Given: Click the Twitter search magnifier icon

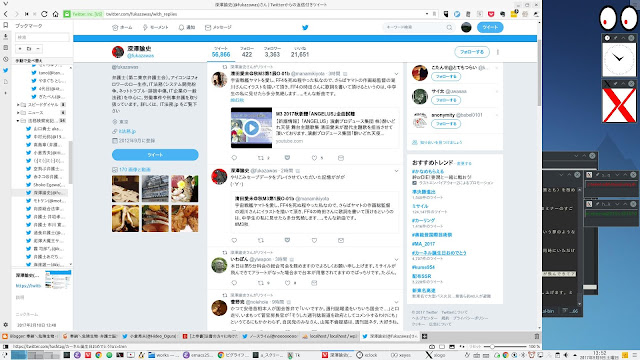Looking at the screenshot, I should tap(449, 27).
